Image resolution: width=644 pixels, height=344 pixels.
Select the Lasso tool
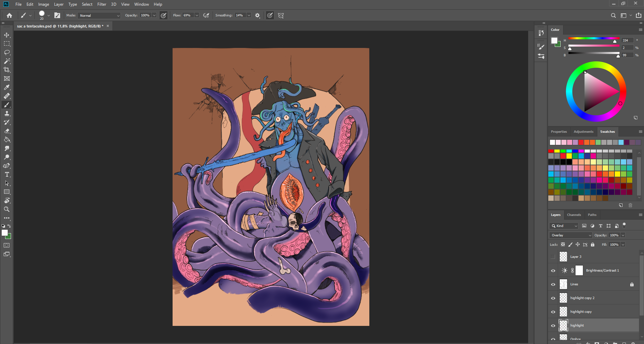click(7, 52)
